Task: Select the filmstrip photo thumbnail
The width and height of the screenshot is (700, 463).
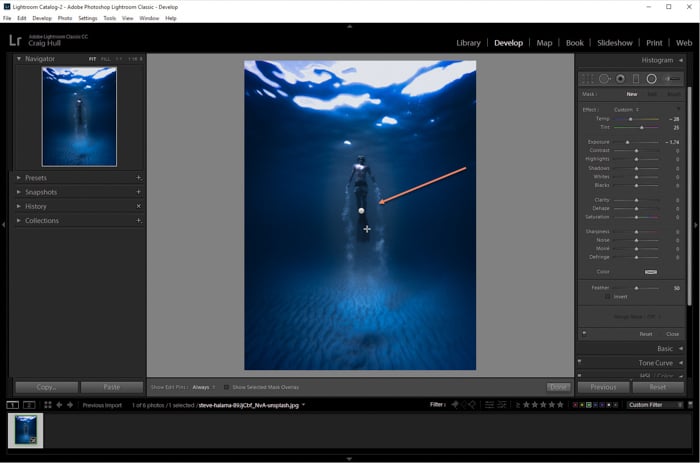Action: click(25, 430)
